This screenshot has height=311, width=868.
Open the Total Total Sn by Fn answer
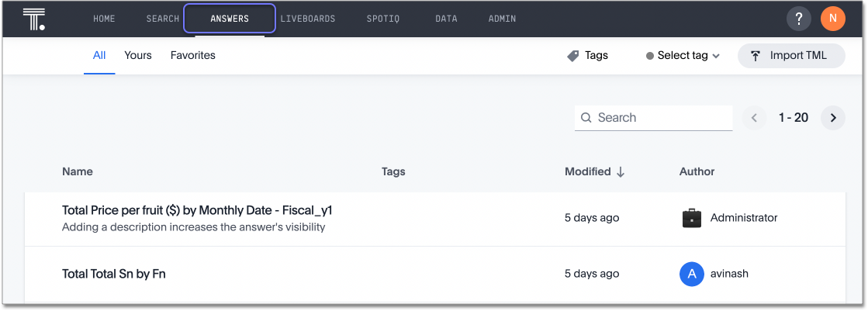114,274
